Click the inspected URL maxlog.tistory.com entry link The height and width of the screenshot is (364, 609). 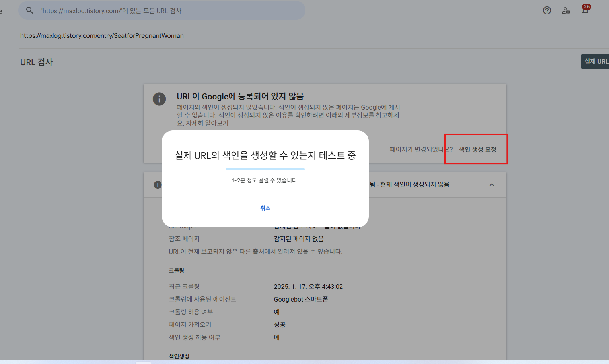pyautogui.click(x=102, y=35)
